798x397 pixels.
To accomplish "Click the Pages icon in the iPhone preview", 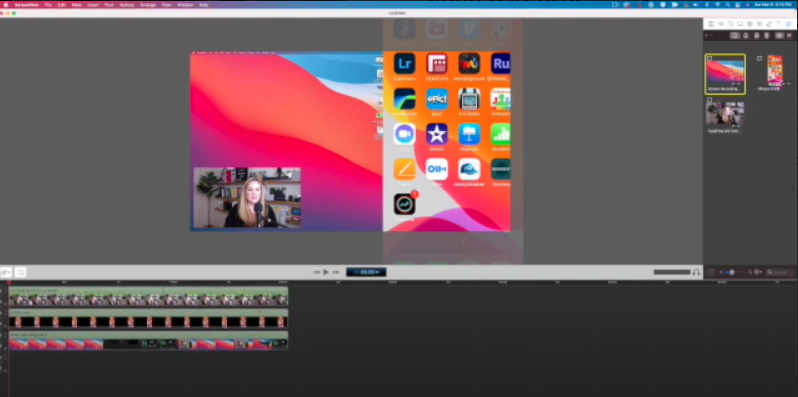I will tap(405, 169).
